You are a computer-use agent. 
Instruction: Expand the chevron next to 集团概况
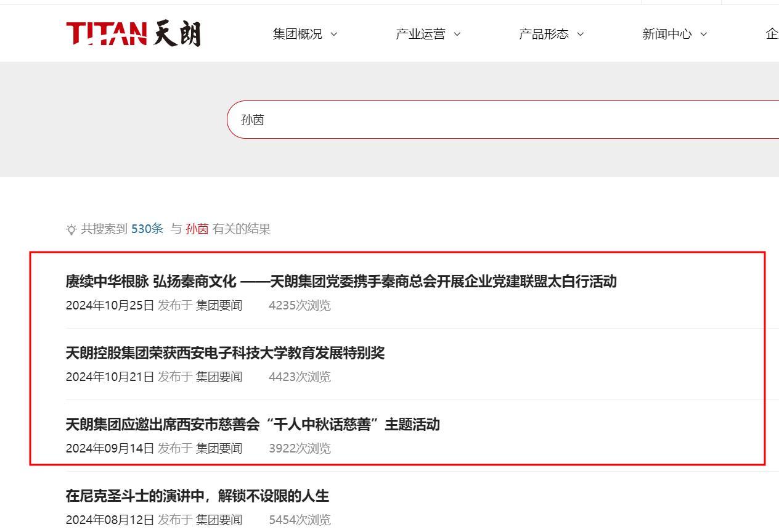[x=334, y=35]
